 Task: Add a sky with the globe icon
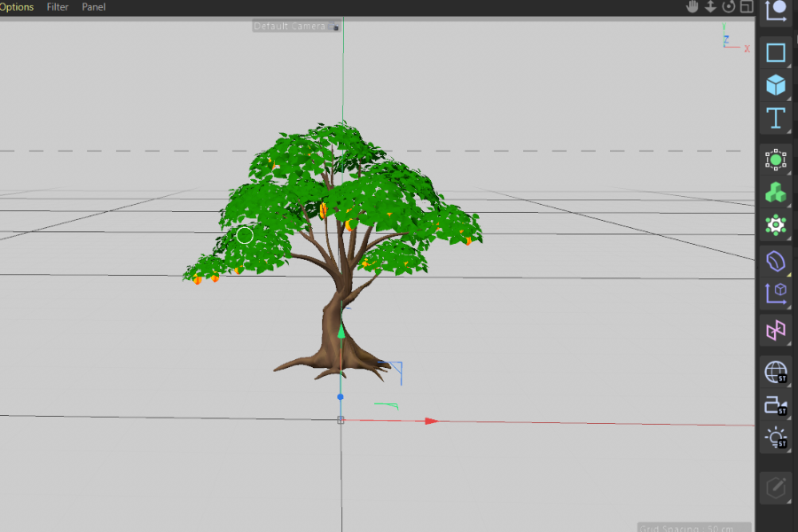click(776, 372)
